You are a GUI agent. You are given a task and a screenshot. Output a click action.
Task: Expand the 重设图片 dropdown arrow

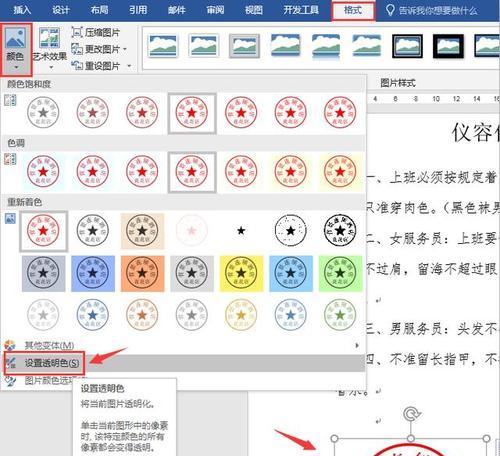pyautogui.click(x=129, y=66)
